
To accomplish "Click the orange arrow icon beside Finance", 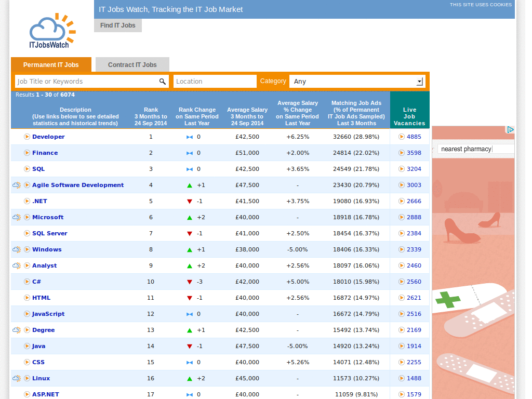I will 27,153.
